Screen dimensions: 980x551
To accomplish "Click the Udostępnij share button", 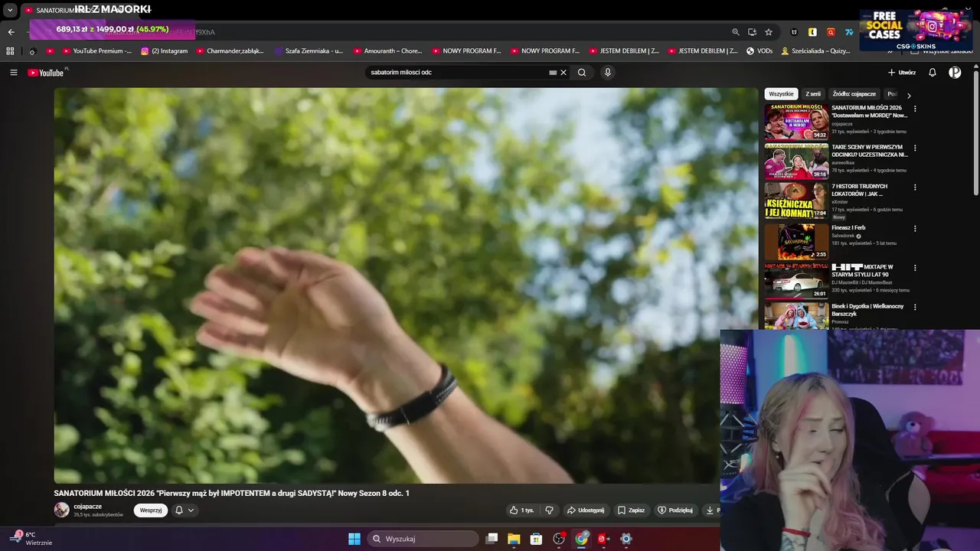I will pos(586,510).
